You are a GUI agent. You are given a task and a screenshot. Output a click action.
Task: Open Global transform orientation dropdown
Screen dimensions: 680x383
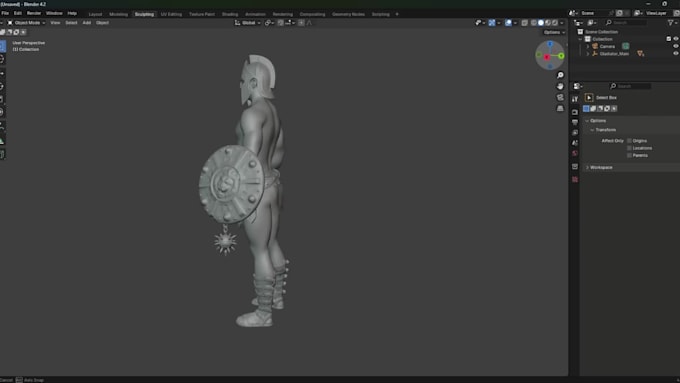248,23
